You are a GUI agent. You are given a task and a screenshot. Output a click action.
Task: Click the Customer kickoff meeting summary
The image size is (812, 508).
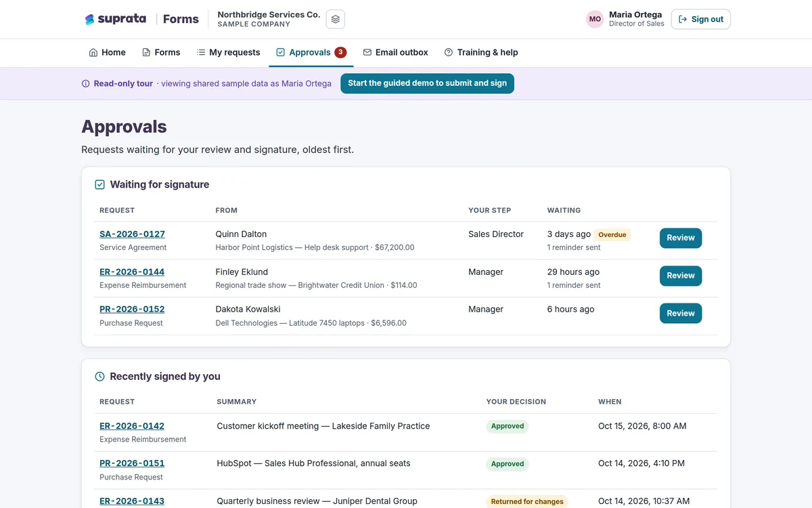point(323,426)
